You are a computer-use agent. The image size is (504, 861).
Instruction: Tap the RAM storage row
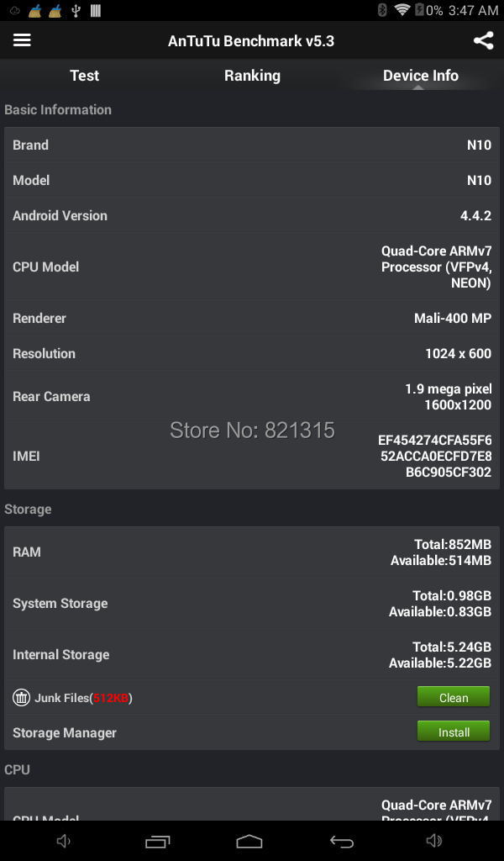point(252,552)
